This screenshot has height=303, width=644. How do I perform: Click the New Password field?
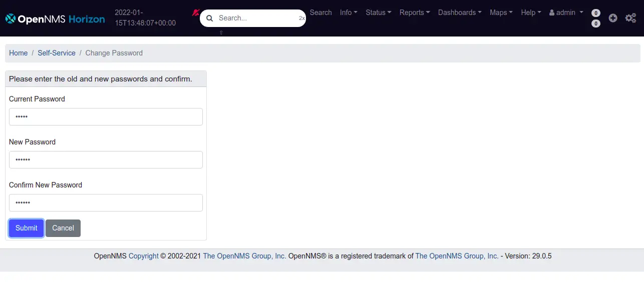106,159
